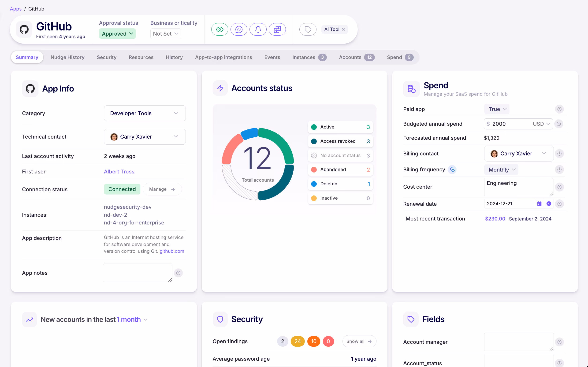
Task: Click the Accounts status lightning icon
Action: point(220,88)
